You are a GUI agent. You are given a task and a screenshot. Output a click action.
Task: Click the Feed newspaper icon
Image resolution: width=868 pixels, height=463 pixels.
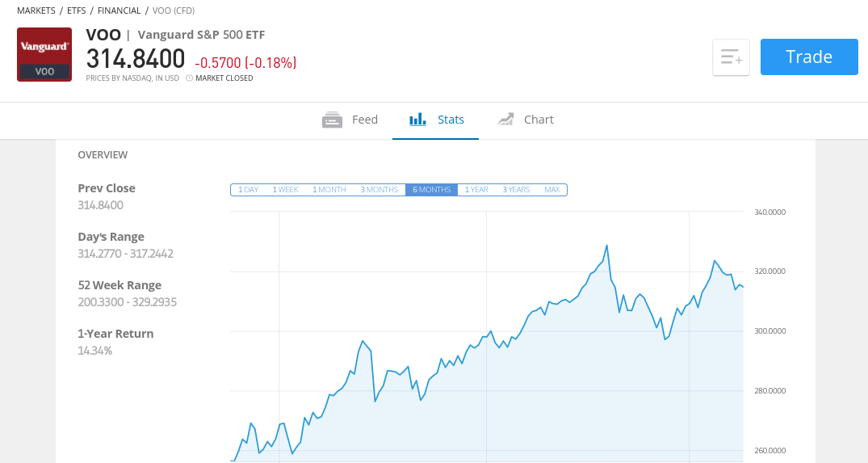point(332,120)
